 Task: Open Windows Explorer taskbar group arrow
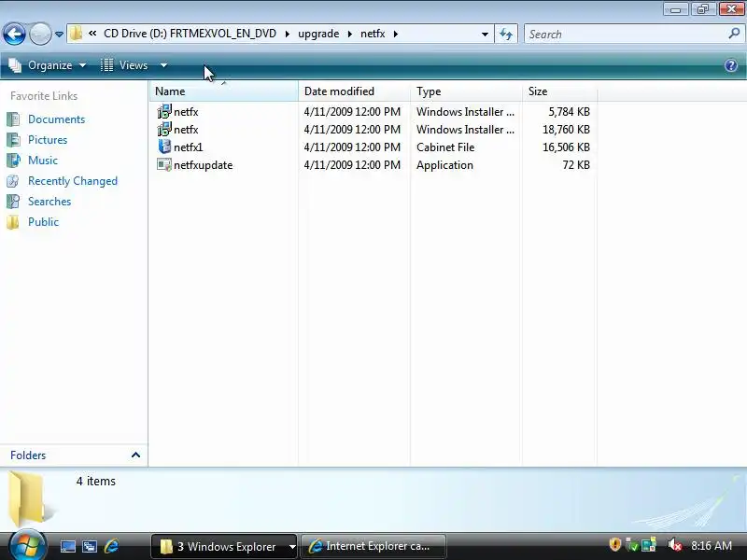pos(292,547)
